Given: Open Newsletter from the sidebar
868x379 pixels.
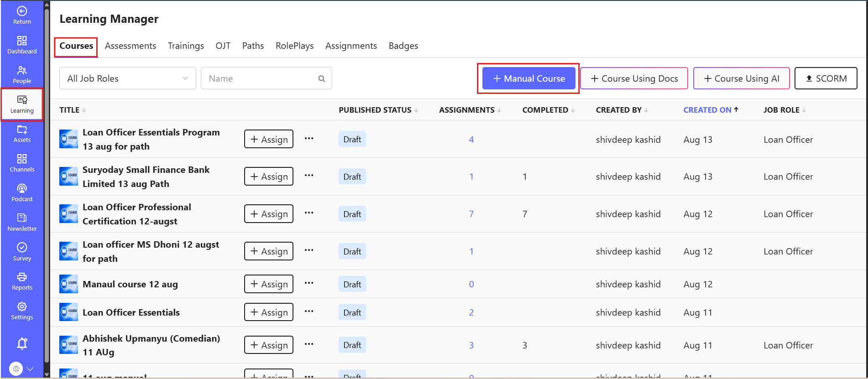Looking at the screenshot, I should click(x=22, y=223).
